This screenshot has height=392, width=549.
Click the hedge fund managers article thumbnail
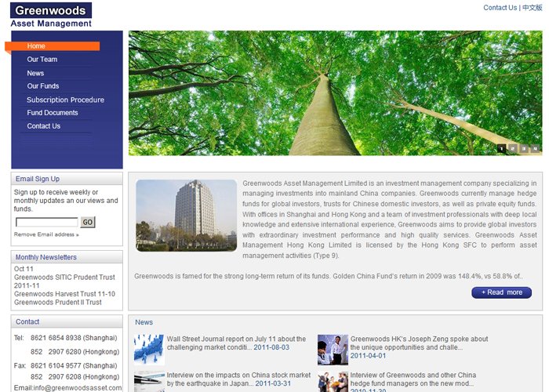pos(333,382)
